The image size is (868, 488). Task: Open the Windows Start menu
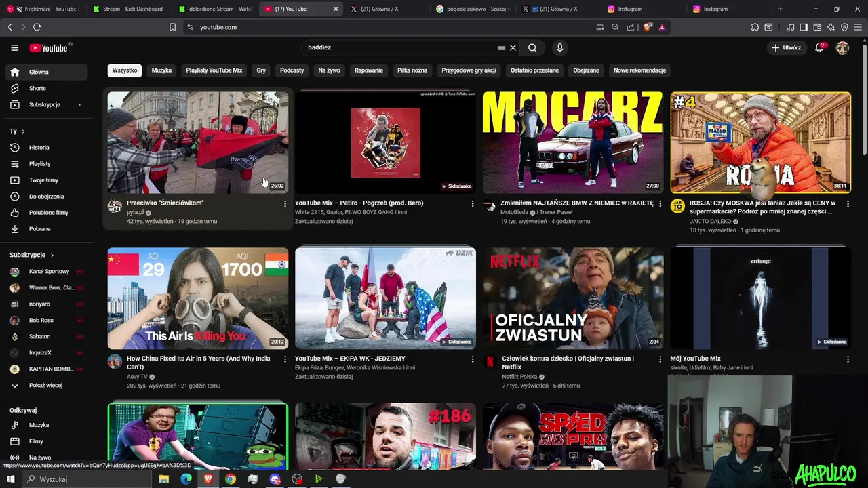coord(10,479)
